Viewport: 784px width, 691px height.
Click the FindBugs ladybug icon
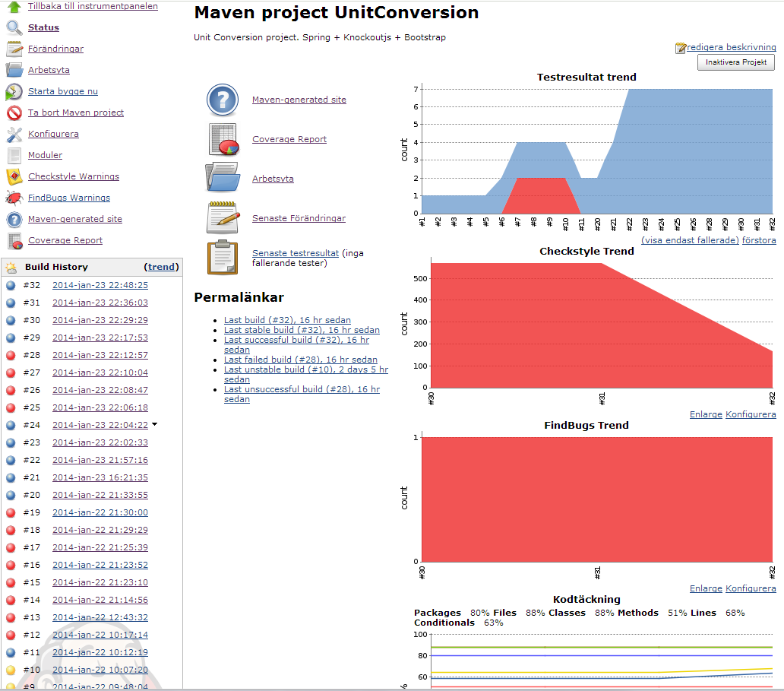pyautogui.click(x=14, y=198)
